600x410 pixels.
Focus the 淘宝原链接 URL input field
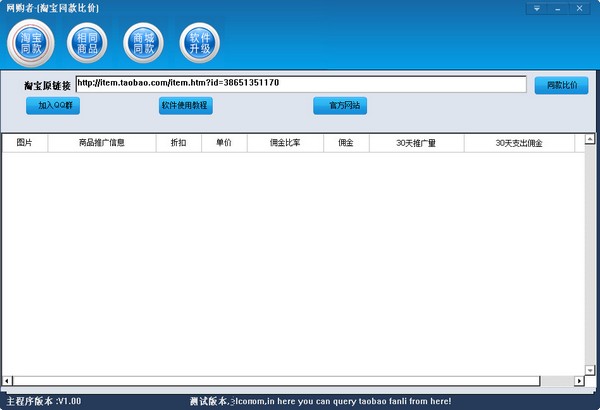coord(301,84)
